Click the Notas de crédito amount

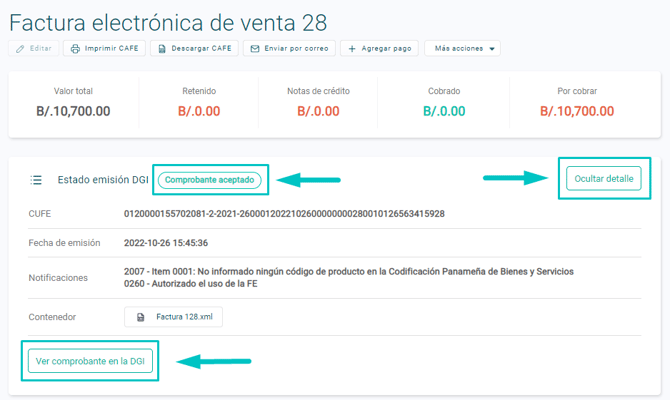pyautogui.click(x=318, y=111)
